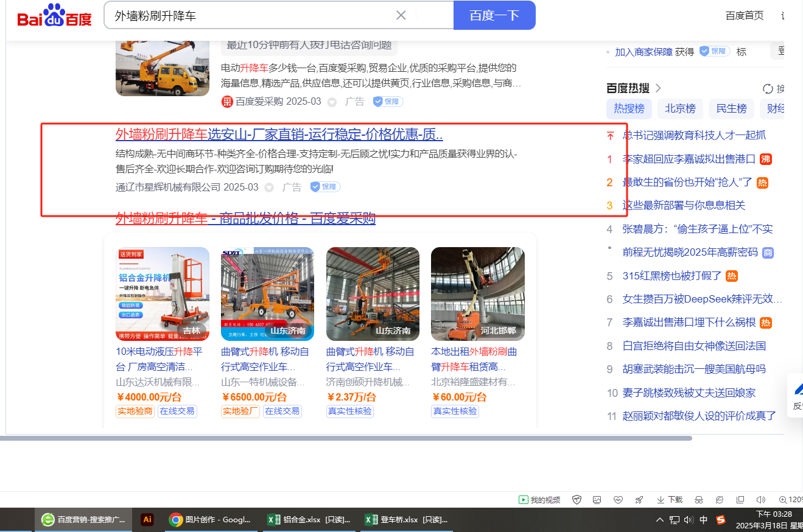Click the picture icon in status bar

(597, 500)
